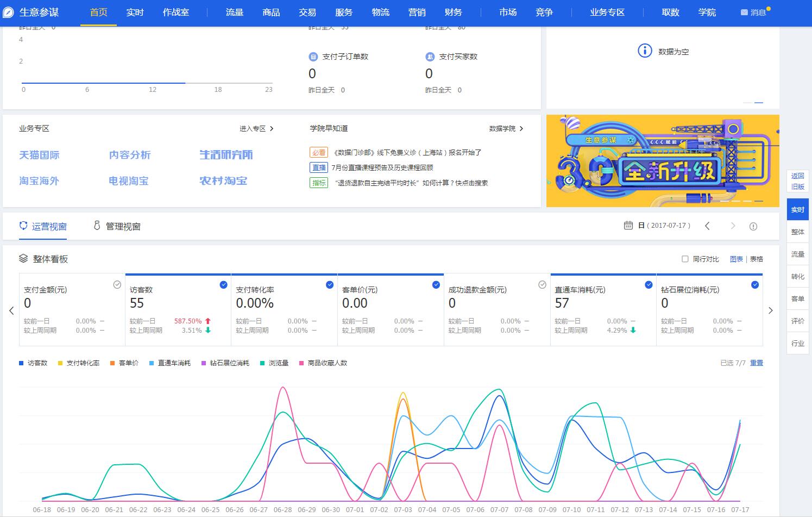Open the calendar date picker icon

coord(628,225)
